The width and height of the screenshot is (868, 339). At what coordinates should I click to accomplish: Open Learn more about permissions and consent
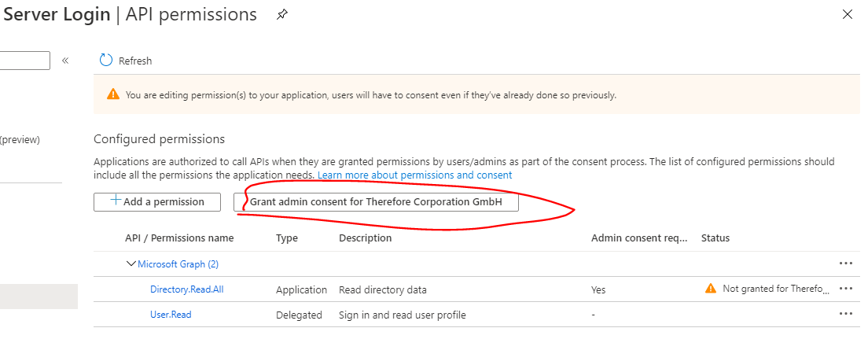pos(414,175)
